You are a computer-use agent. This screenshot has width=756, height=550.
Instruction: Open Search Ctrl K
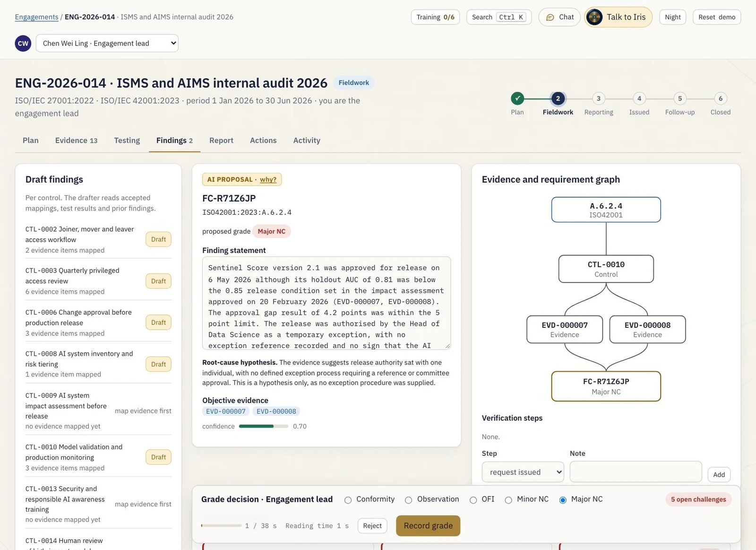[x=499, y=17]
